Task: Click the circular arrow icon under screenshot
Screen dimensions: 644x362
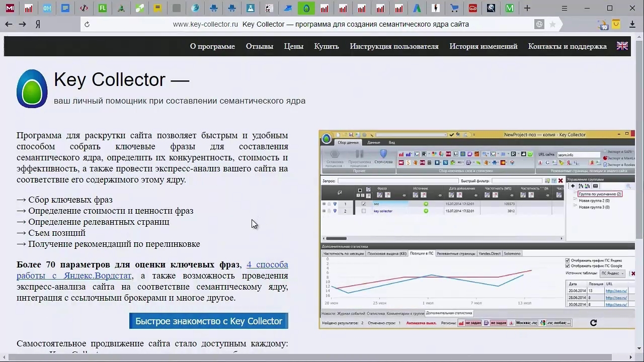Action: [593, 323]
